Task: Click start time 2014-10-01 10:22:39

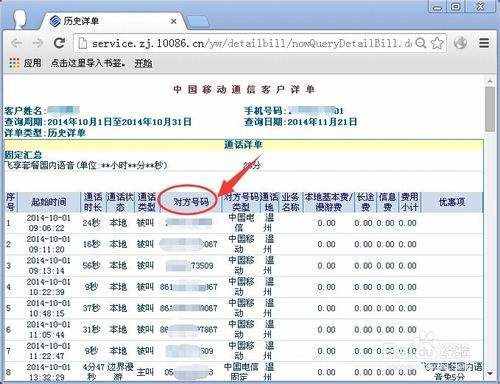Action: click(49, 287)
